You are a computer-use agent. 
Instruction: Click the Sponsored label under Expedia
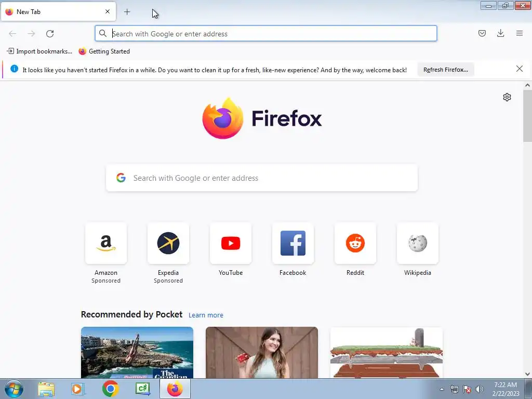168,281
